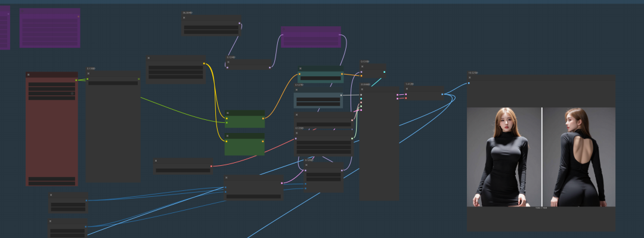The width and height of the screenshot is (644, 238).
Task: Click the upper green node's collapse dot
Action: [x=227, y=113]
